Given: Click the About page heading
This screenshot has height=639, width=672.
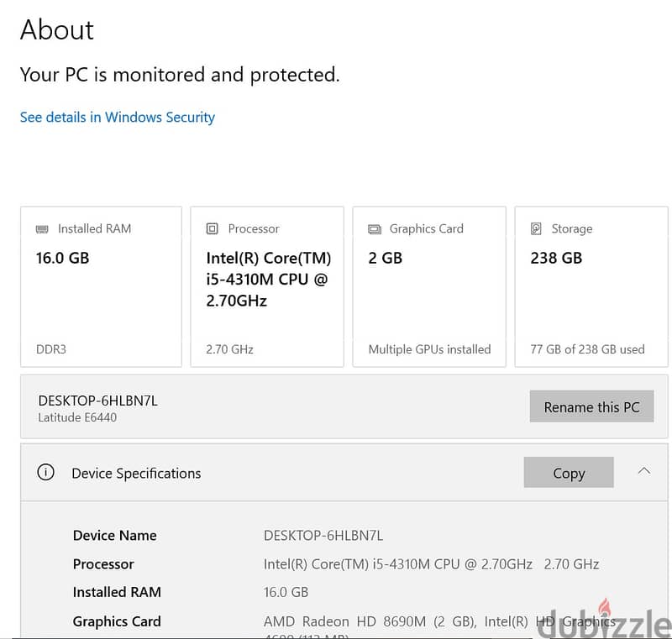Looking at the screenshot, I should click(57, 30).
